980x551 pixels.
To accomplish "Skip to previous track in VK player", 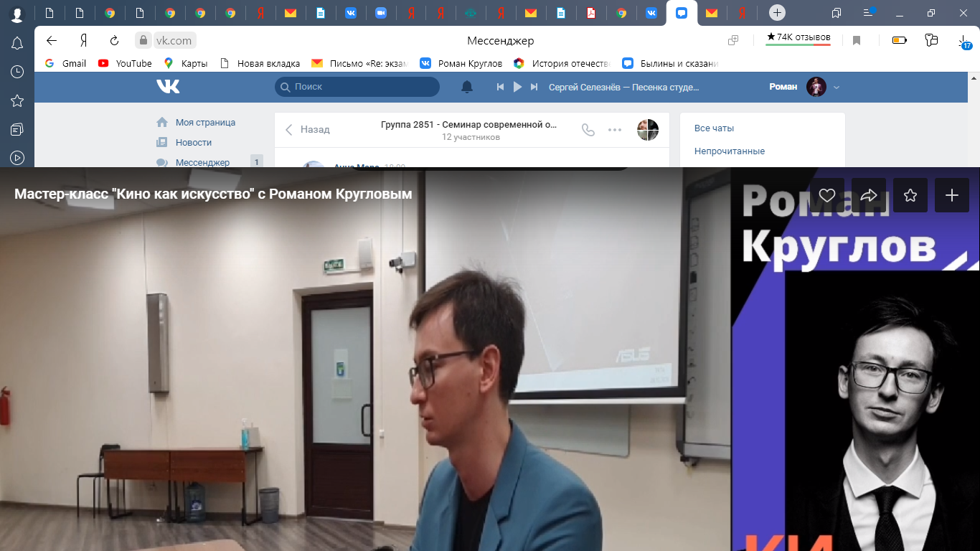I will tap(501, 87).
